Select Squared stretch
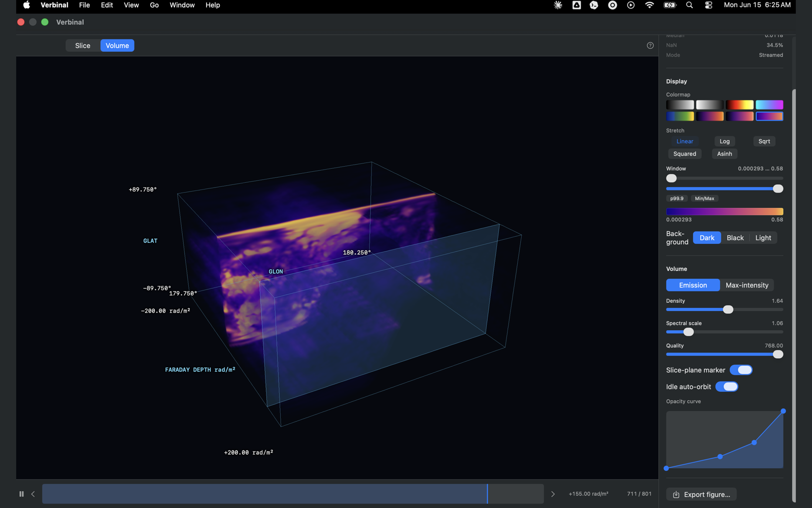 pos(685,154)
